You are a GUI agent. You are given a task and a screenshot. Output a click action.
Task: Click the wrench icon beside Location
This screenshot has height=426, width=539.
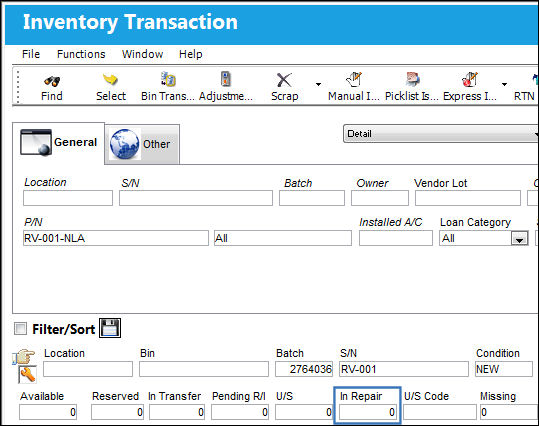pos(27,374)
